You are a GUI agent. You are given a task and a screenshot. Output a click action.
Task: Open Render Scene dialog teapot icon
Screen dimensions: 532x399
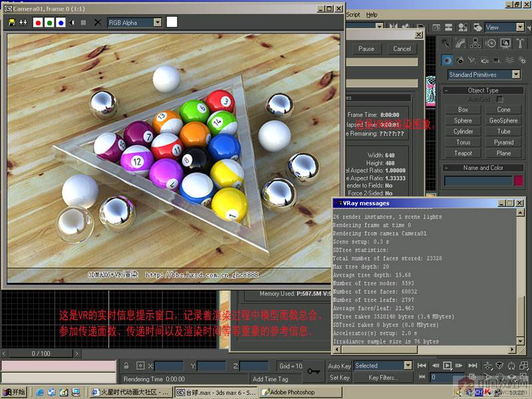pos(477,27)
